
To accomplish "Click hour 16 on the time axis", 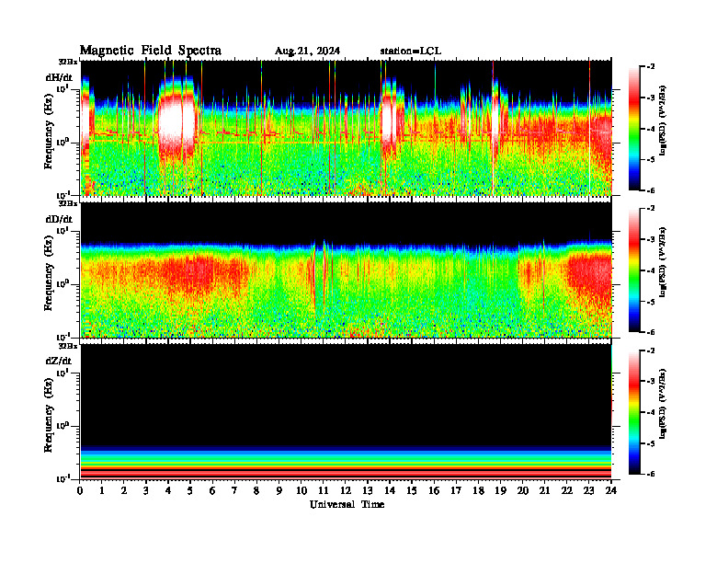I will [434, 490].
